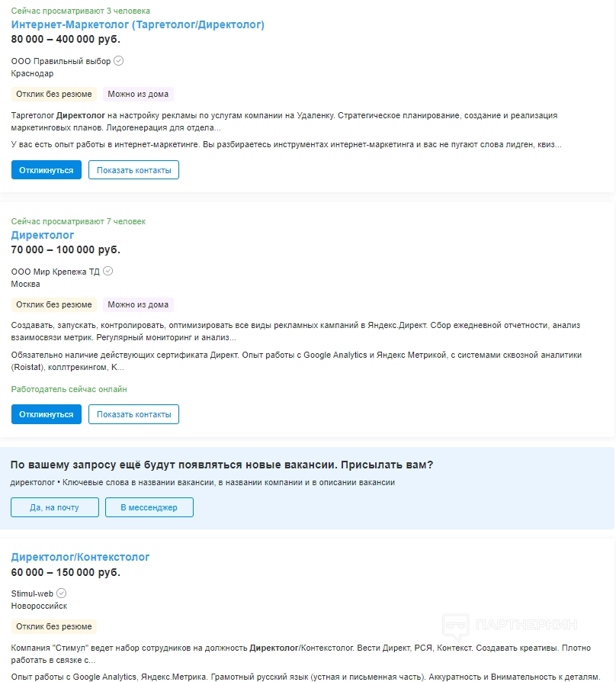Image resolution: width=616 pixels, height=682 pixels.
Task: Choose В мессенджер for vacancy notifications
Action: point(149,507)
